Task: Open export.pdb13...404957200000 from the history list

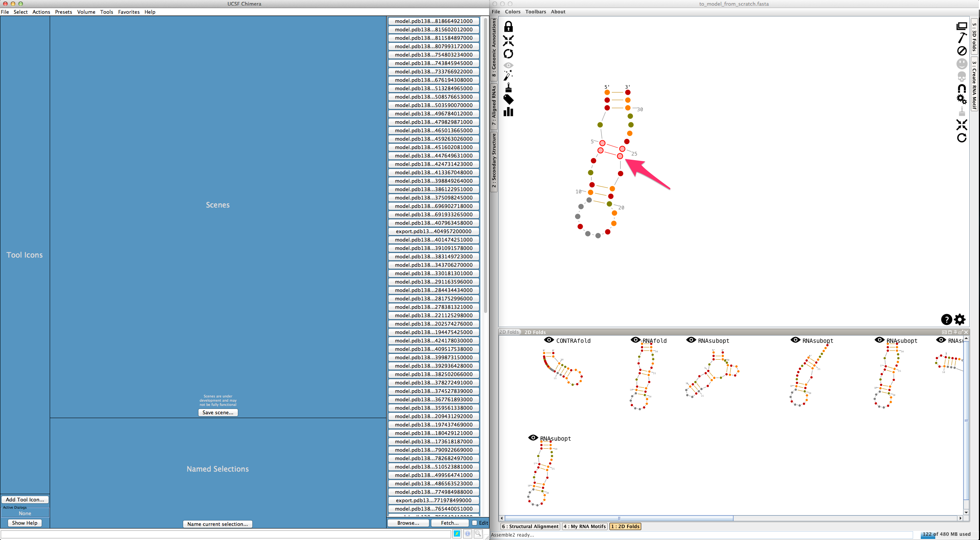Action: [x=434, y=231]
